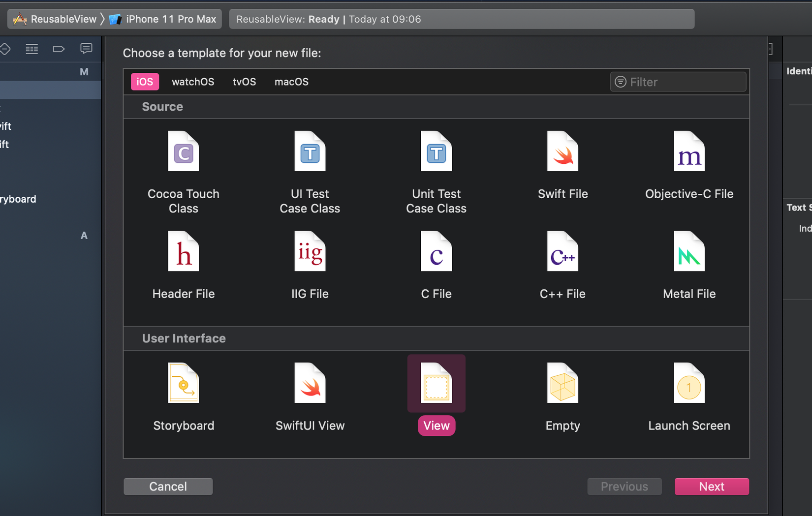The image size is (812, 516).
Task: Pick the Launch Screen template
Action: pyautogui.click(x=689, y=384)
